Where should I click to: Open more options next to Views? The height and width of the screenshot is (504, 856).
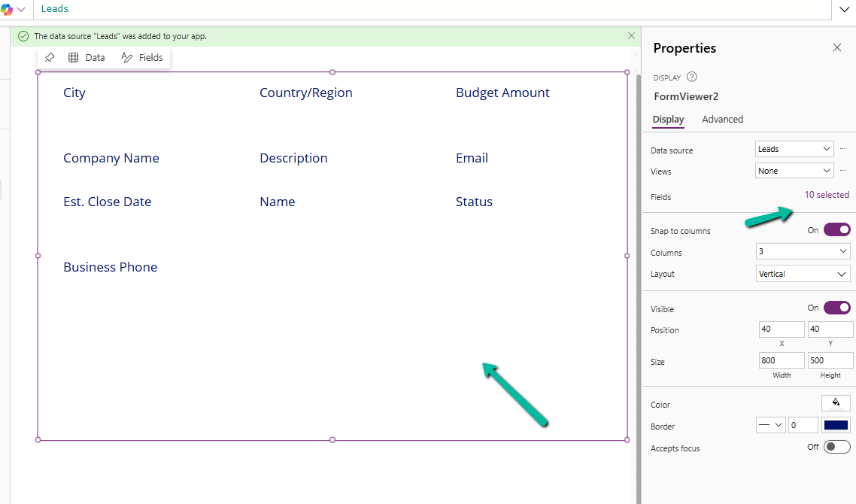(843, 171)
